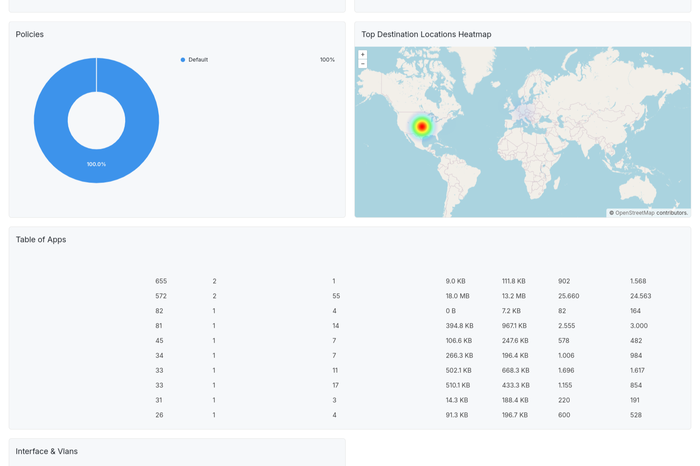Click the 100% legend percentage value

tap(327, 60)
